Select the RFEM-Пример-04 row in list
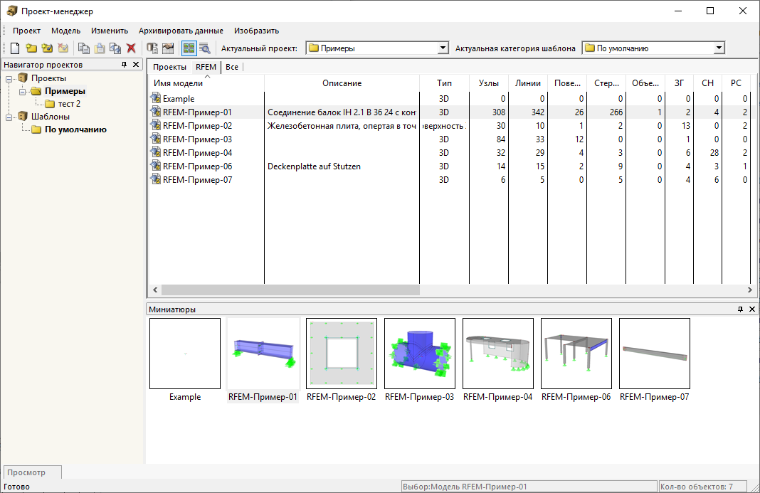The height and width of the screenshot is (493, 760). click(450, 153)
